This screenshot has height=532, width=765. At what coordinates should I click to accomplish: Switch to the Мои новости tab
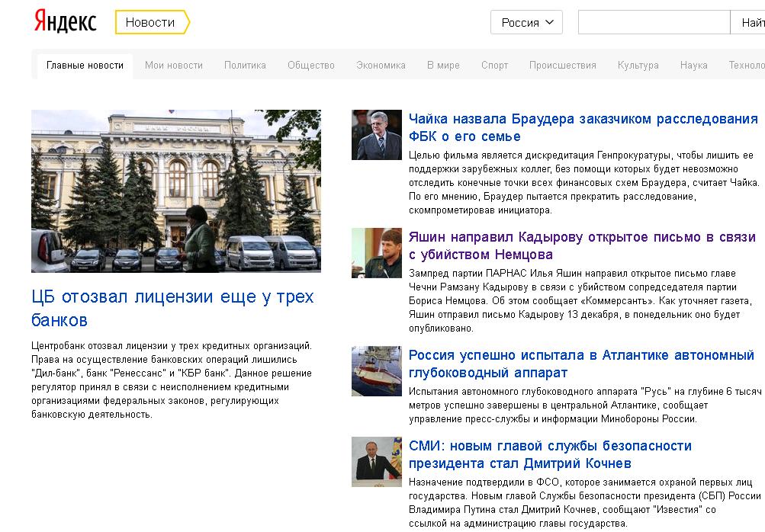click(174, 66)
